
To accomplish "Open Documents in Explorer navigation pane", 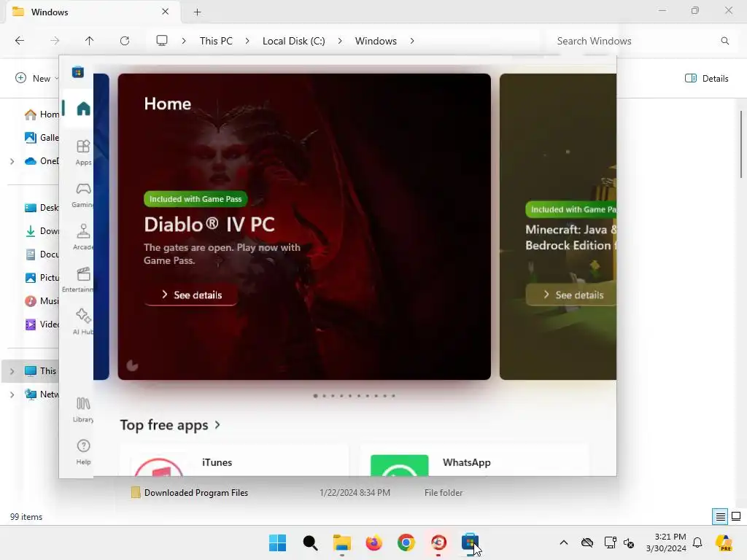I will pos(42,254).
